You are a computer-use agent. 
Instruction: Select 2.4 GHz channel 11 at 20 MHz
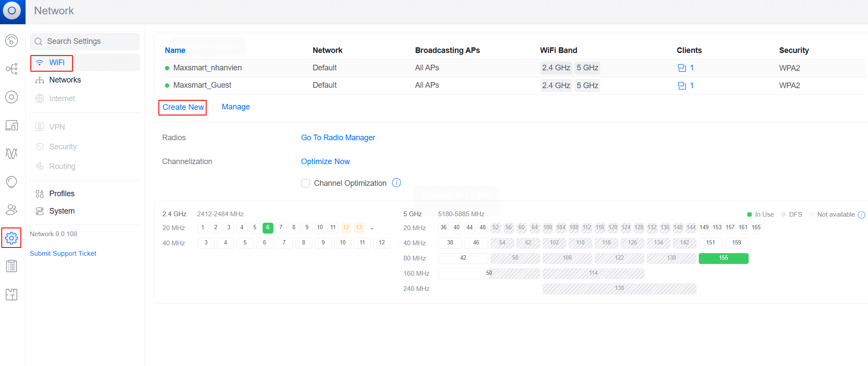tap(333, 228)
